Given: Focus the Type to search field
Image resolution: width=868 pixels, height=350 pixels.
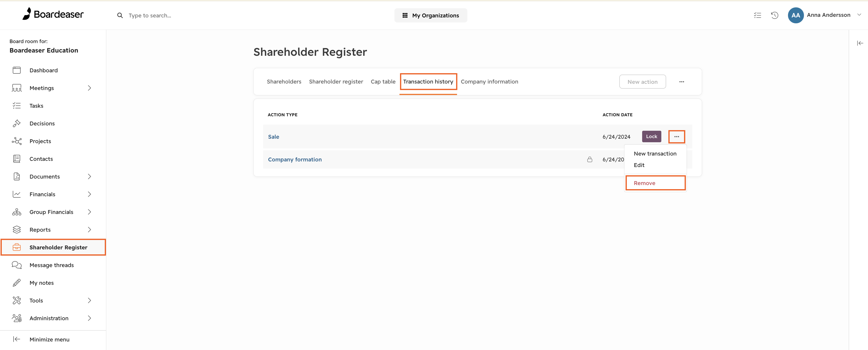Looking at the screenshot, I should point(150,16).
